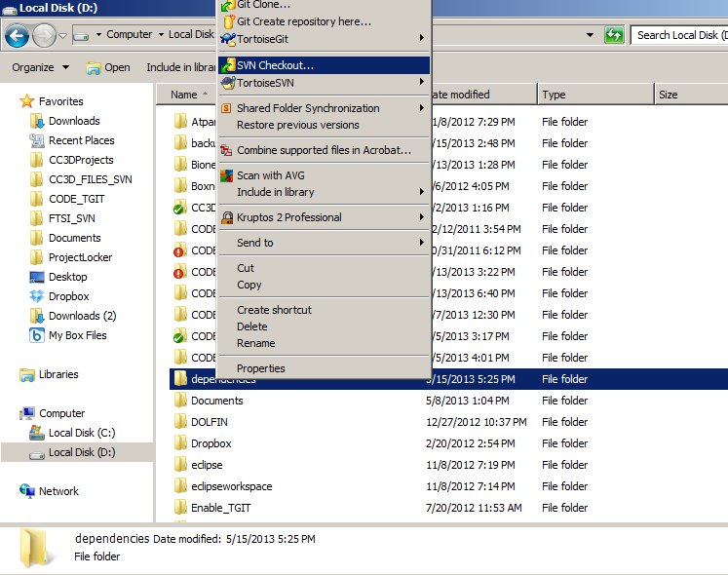This screenshot has height=575, width=728.
Task: Click the Open button in toolbar
Action: point(108,67)
